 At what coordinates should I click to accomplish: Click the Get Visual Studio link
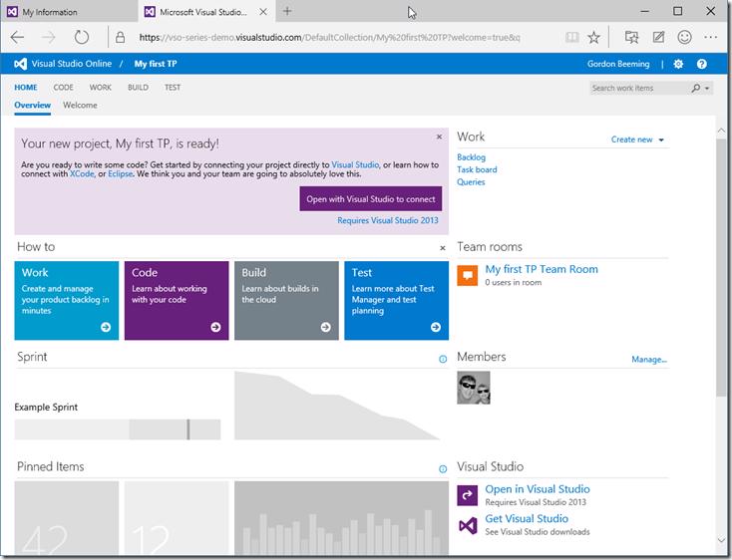[527, 518]
